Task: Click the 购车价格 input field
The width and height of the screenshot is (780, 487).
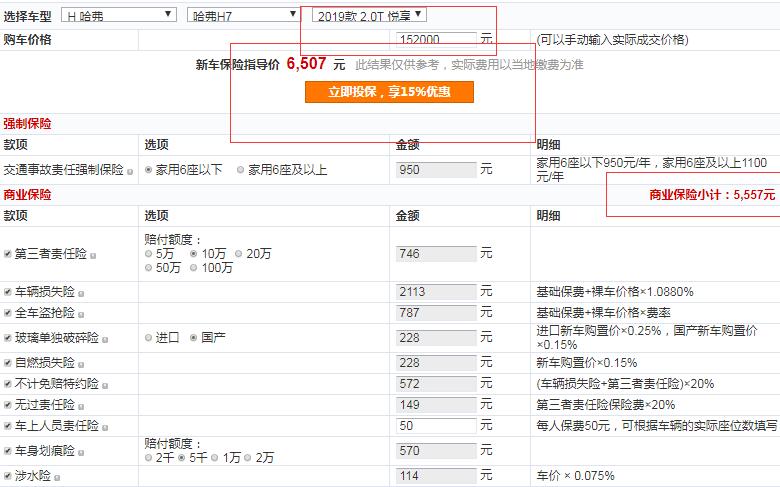Action: point(436,39)
